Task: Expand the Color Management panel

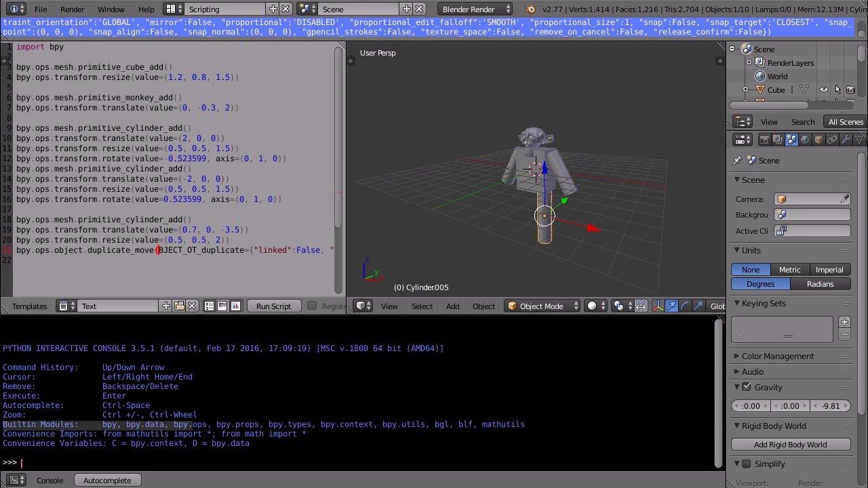Action: (x=777, y=356)
